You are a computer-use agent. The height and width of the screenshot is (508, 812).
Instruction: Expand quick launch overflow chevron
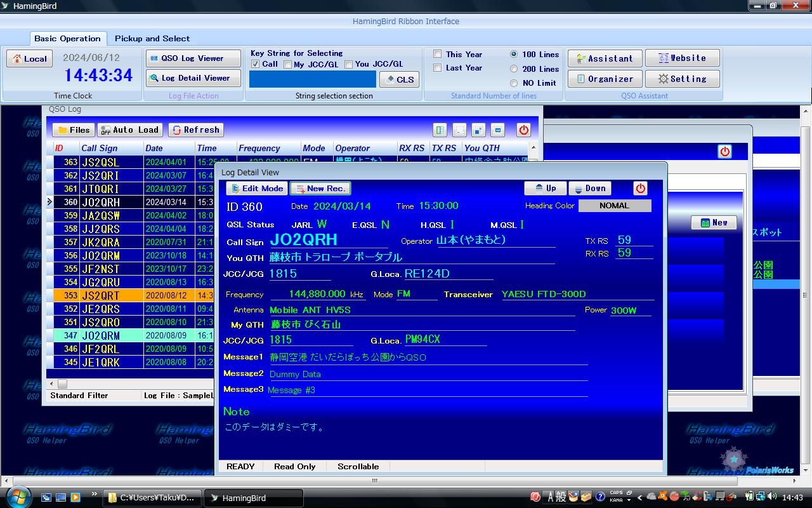95,494
